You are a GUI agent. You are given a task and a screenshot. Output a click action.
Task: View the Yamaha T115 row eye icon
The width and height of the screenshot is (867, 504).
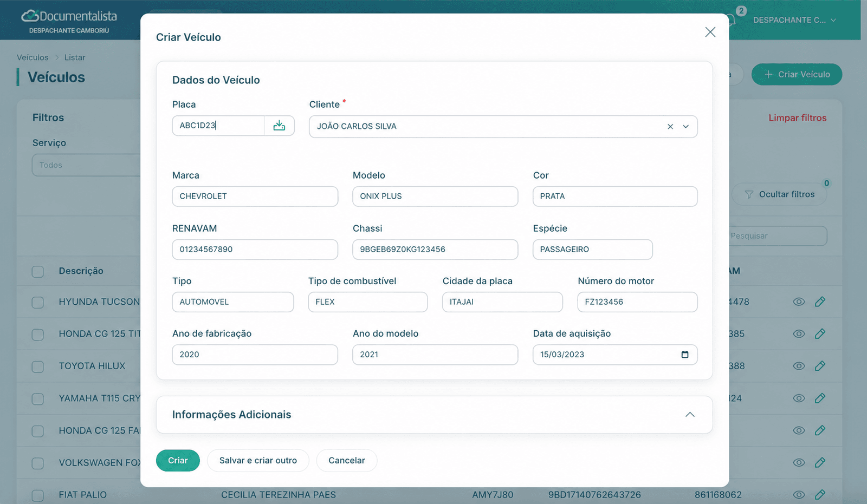click(x=799, y=398)
